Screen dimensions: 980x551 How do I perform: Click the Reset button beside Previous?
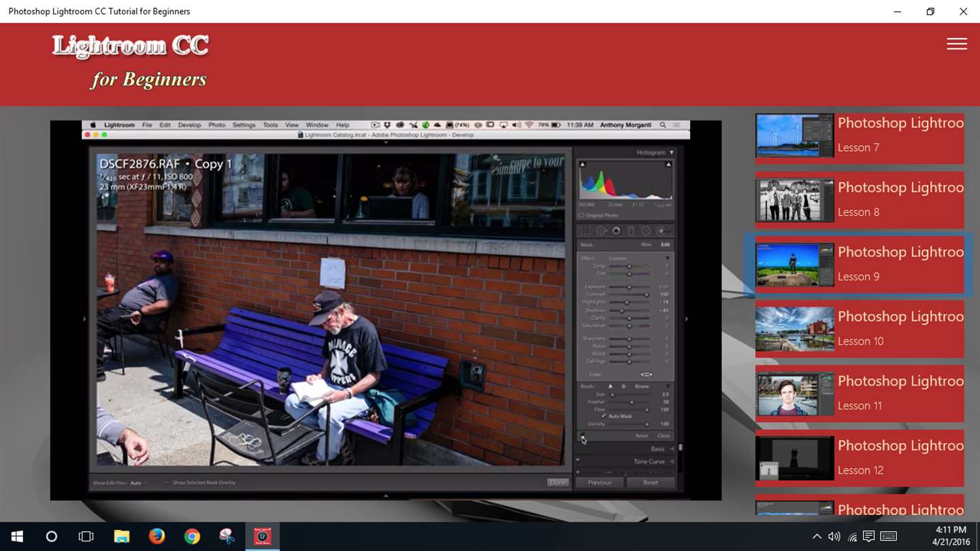(x=651, y=482)
